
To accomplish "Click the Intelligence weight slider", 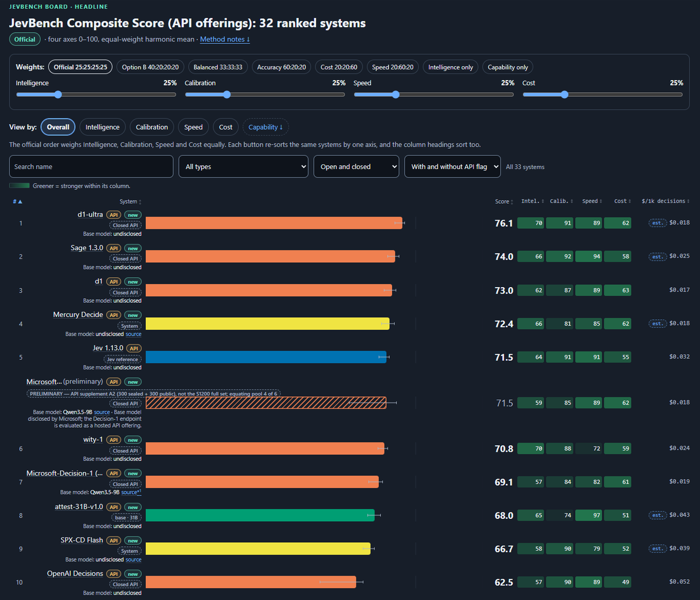I will click(x=96, y=95).
